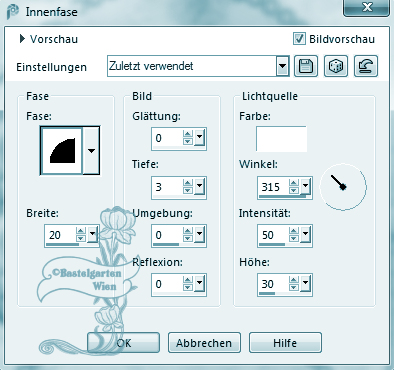Decrease Umgebung with the down arrow
Screen dimensions: 394x370
click(x=188, y=238)
